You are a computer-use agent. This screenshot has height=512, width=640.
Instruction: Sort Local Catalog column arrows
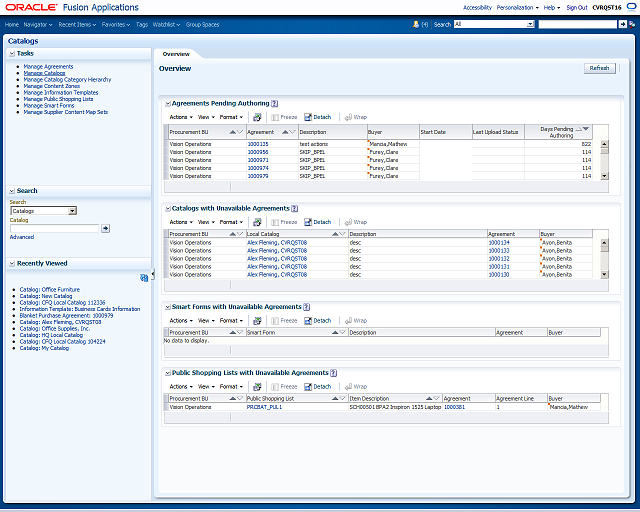coord(339,234)
